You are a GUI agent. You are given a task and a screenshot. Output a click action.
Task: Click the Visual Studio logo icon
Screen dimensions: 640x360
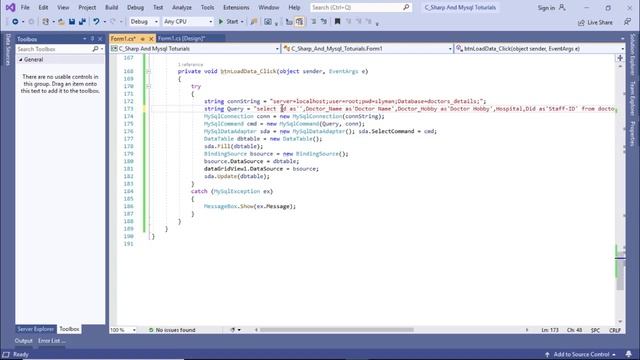pos(10,7)
